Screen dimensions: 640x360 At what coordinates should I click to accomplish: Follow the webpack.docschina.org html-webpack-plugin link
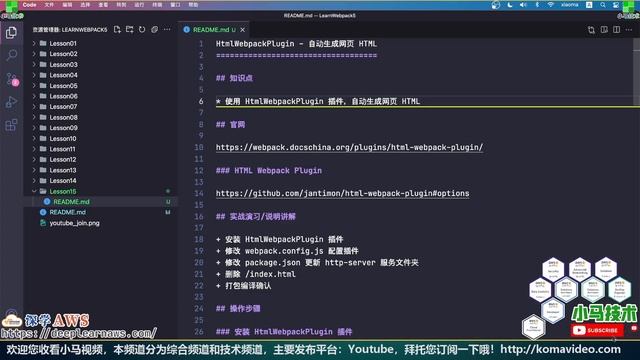349,147
